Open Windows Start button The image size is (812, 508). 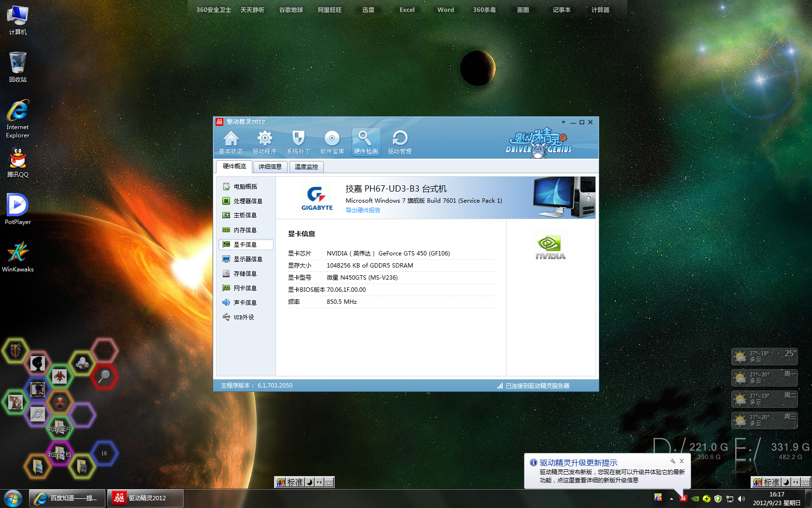13,498
